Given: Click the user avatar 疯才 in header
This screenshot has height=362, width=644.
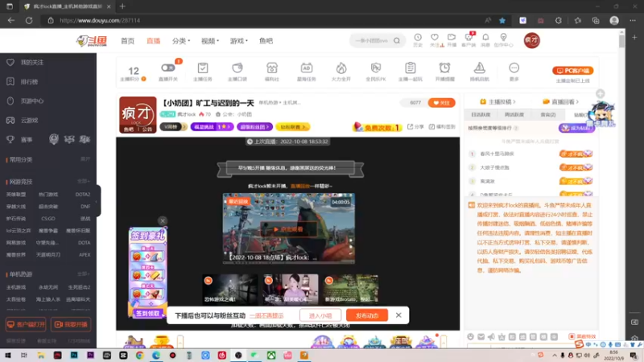Looking at the screenshot, I should tap(532, 40).
